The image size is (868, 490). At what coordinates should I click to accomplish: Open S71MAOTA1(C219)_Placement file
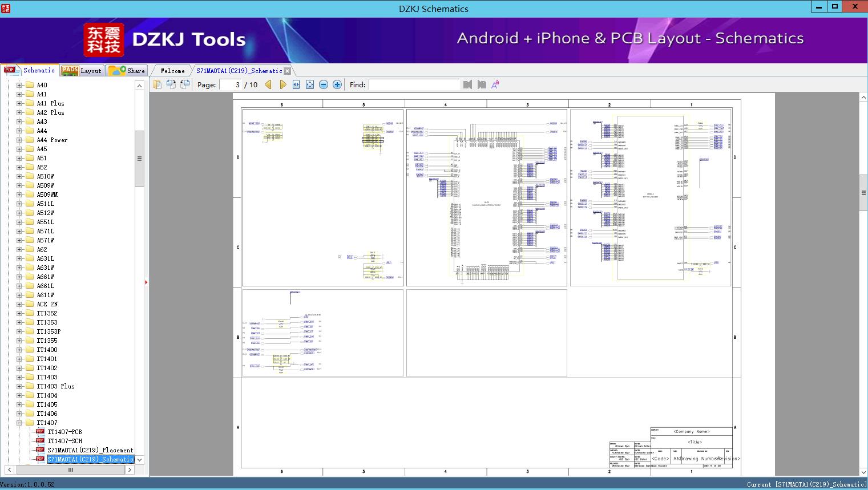(x=90, y=450)
